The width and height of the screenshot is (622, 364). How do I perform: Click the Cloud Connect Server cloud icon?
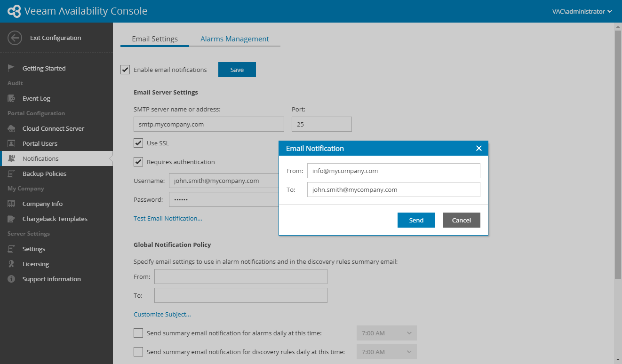12,128
